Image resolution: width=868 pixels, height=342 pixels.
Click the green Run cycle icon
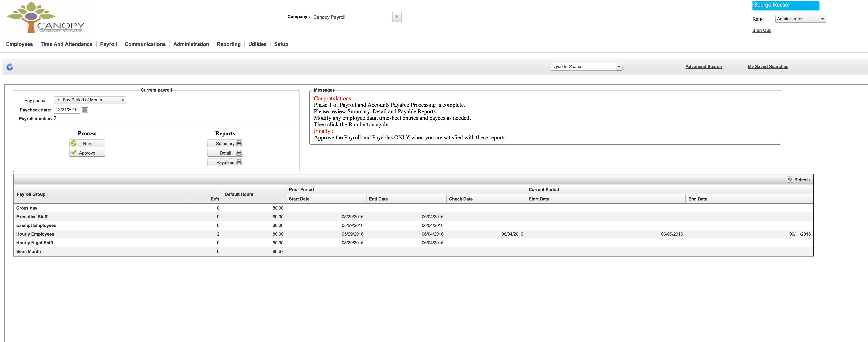pos(74,143)
